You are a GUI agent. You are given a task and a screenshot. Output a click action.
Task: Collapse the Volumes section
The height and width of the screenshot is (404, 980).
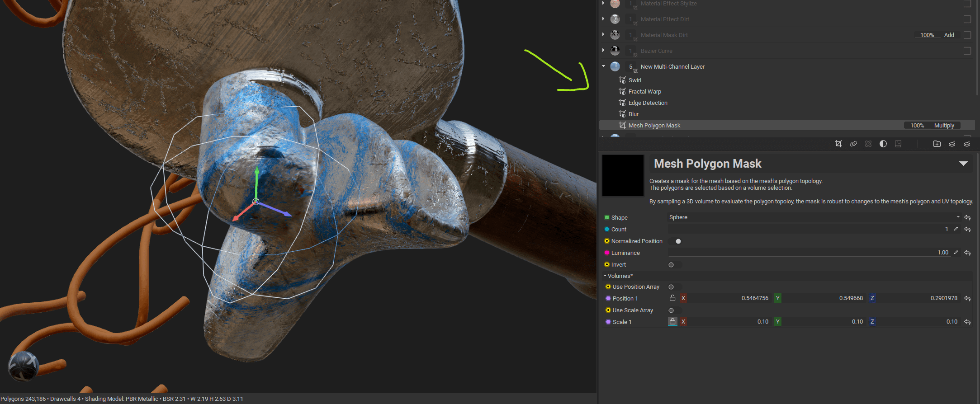(x=605, y=276)
